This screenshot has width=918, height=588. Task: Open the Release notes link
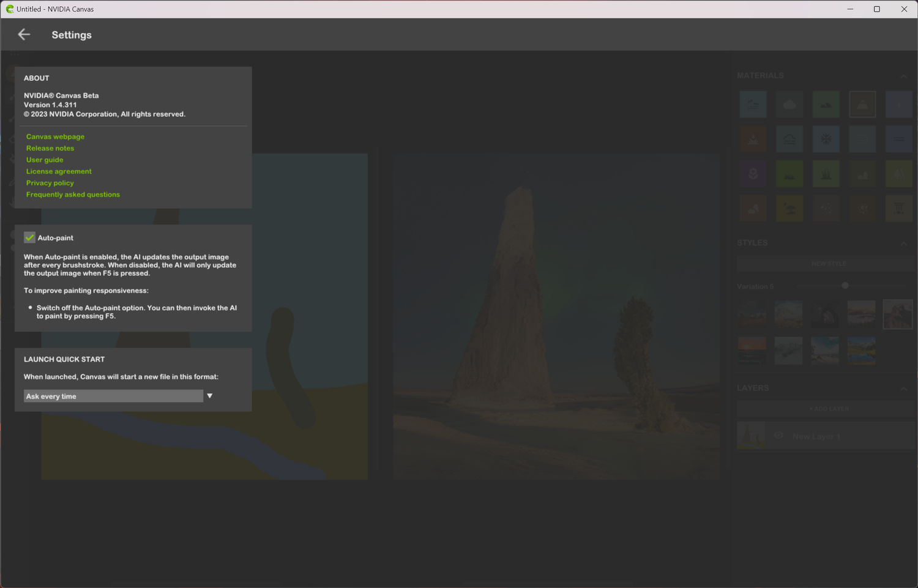click(x=50, y=148)
